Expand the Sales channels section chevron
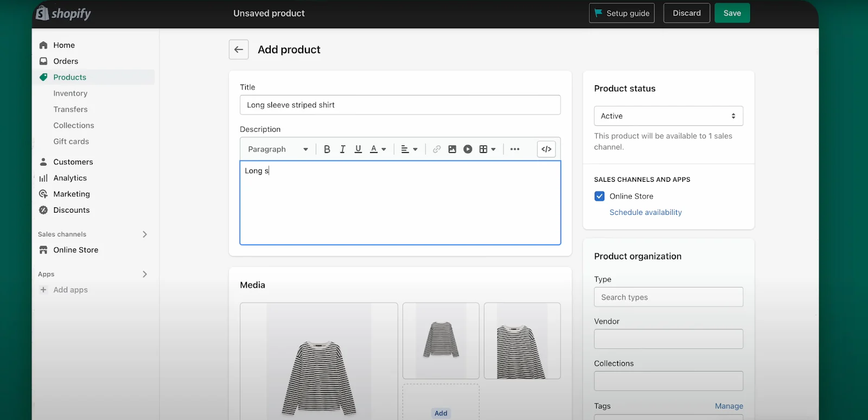868x420 pixels. click(145, 234)
